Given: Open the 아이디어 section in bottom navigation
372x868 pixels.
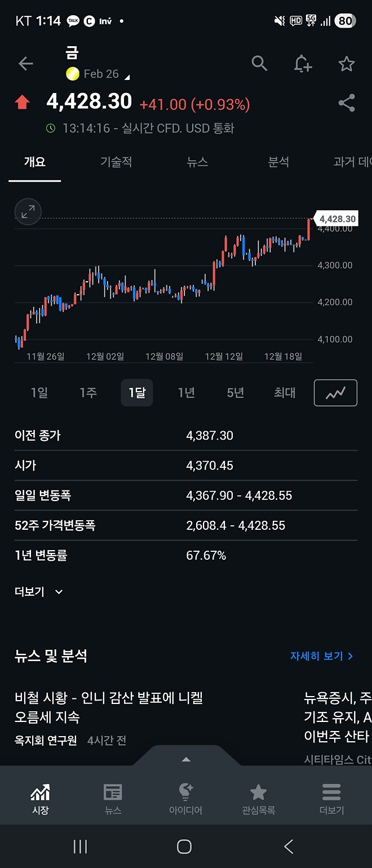Looking at the screenshot, I should (x=185, y=796).
